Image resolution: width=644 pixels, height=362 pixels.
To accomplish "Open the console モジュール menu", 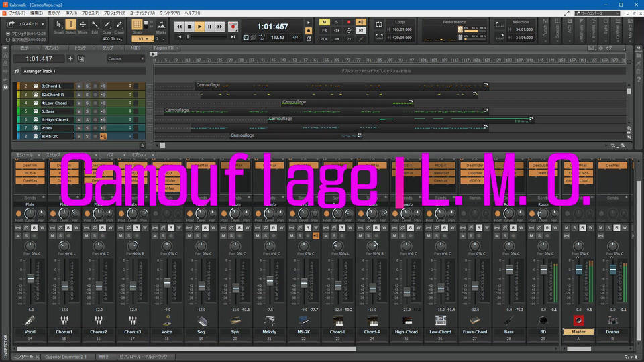I will click(x=27, y=155).
